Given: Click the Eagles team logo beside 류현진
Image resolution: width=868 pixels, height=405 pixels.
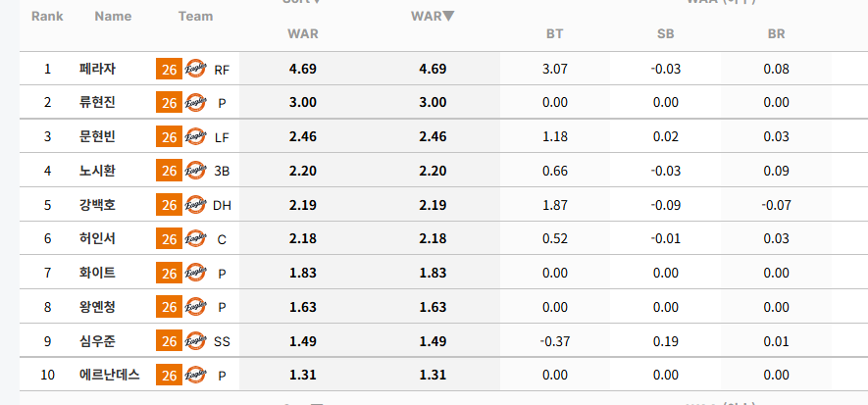Looking at the screenshot, I should click(195, 102).
